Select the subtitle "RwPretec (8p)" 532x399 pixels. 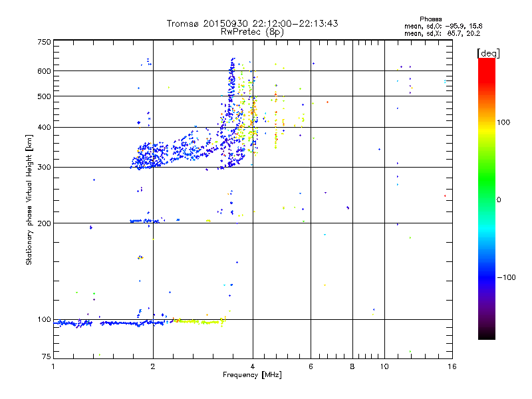coord(252,32)
